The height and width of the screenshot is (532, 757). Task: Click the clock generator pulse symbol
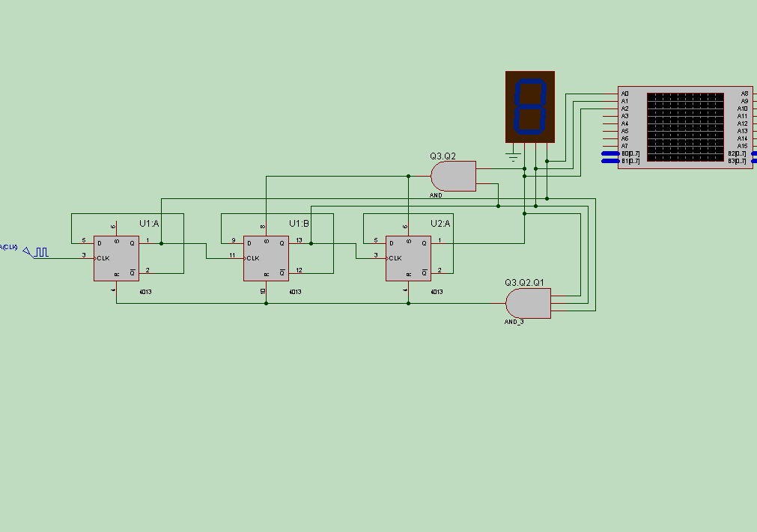(x=42, y=252)
